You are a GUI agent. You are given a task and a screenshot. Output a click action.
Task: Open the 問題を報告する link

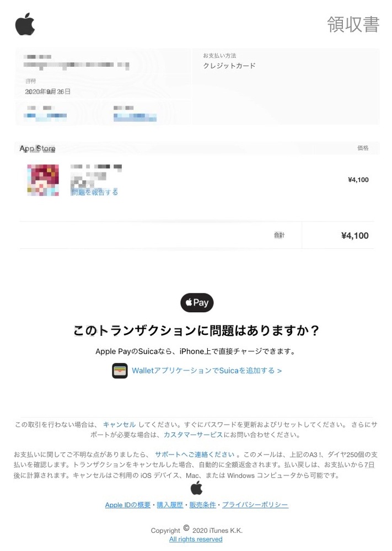[94, 192]
